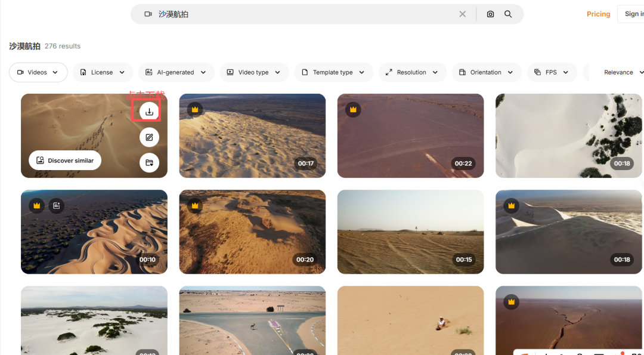Viewport: 644px width, 355px height.
Task: Open the AI-generated filter dropdown
Action: [x=176, y=72]
